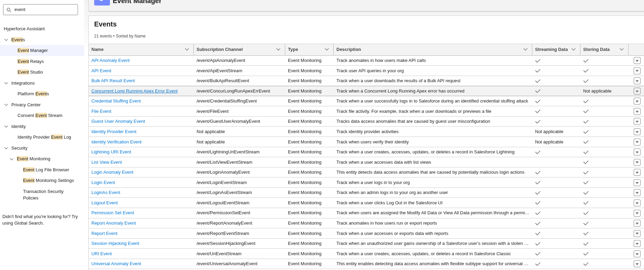Open actions menu for Identity Verification Event
644x270 pixels.
[637, 142]
